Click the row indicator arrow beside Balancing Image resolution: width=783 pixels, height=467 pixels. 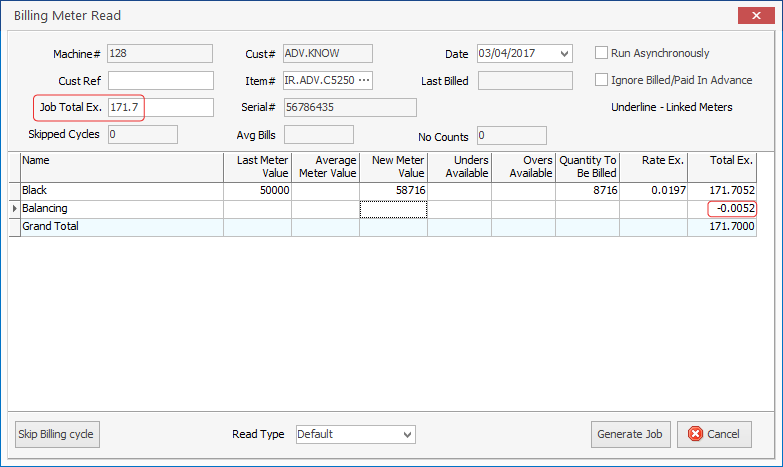[x=14, y=209]
